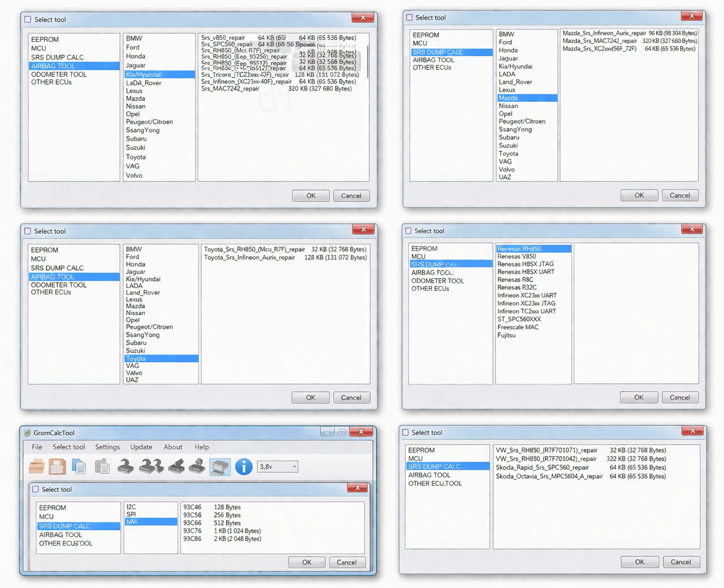The height and width of the screenshot is (588, 724).
Task: Select 93C66 512 Bytes entry
Action: pyautogui.click(x=212, y=523)
